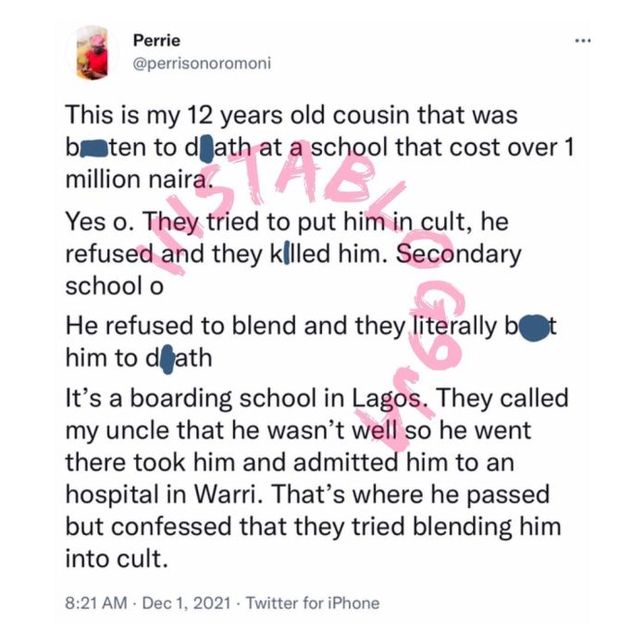Viewport: 644px width, 644px height.
Task: Click the Dec 1, 2021 date
Action: 182,602
